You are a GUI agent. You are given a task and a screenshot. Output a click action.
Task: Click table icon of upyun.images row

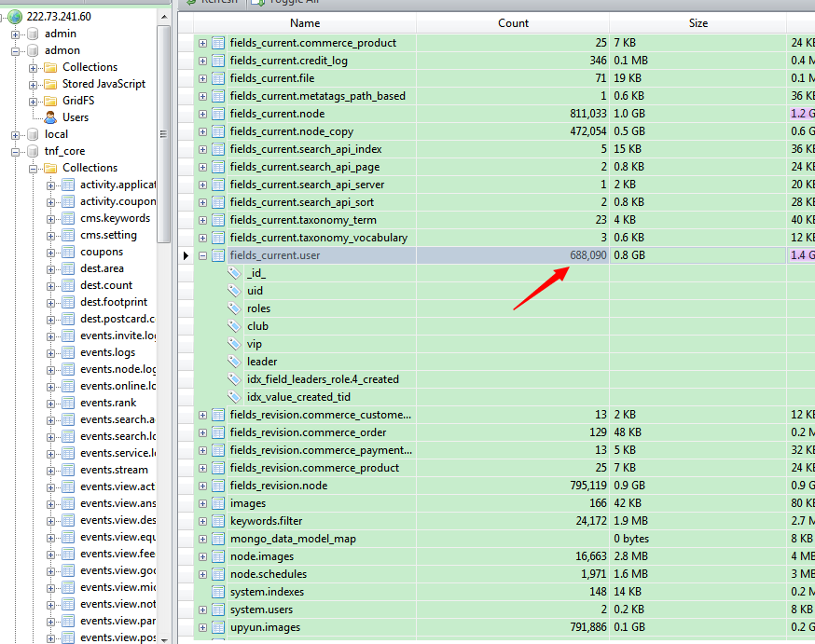coord(218,627)
